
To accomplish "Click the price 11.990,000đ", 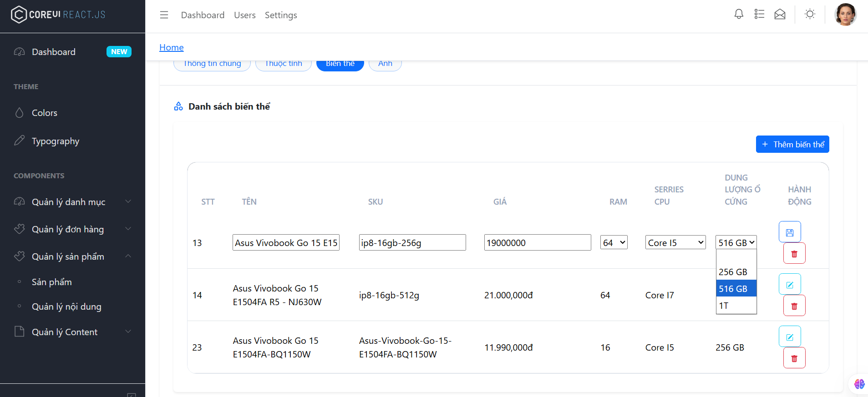I will click(x=508, y=347).
